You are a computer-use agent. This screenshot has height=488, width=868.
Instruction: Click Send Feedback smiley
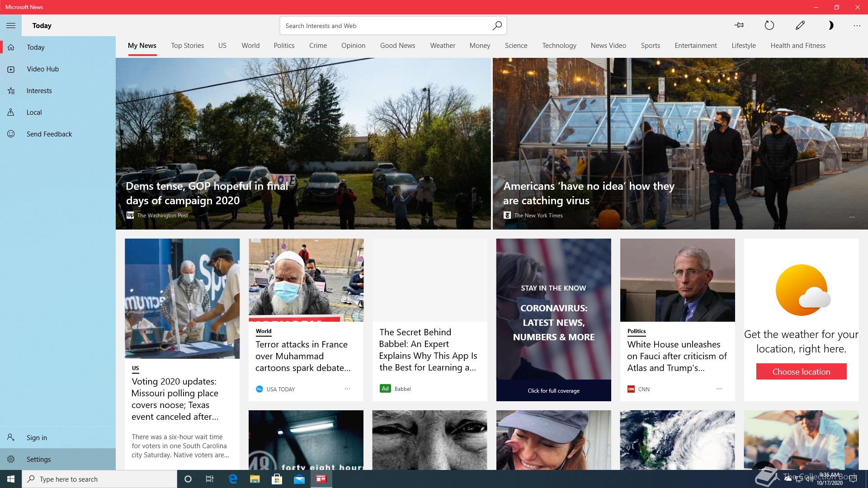point(11,134)
